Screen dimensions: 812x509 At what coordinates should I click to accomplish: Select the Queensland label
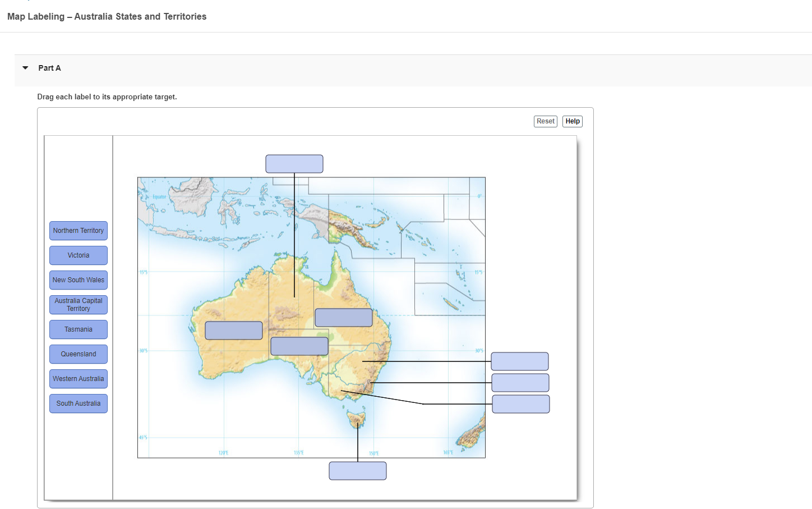click(x=79, y=354)
